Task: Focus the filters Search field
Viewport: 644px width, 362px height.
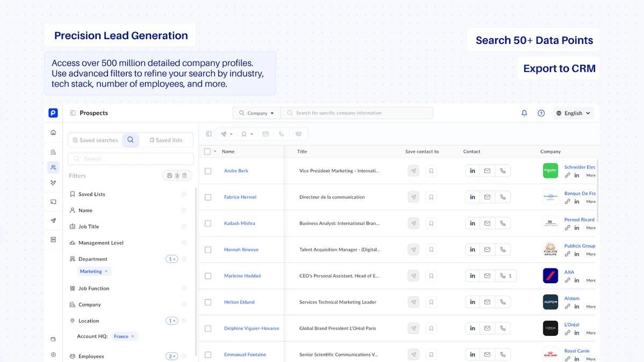Action: pyautogui.click(x=130, y=159)
